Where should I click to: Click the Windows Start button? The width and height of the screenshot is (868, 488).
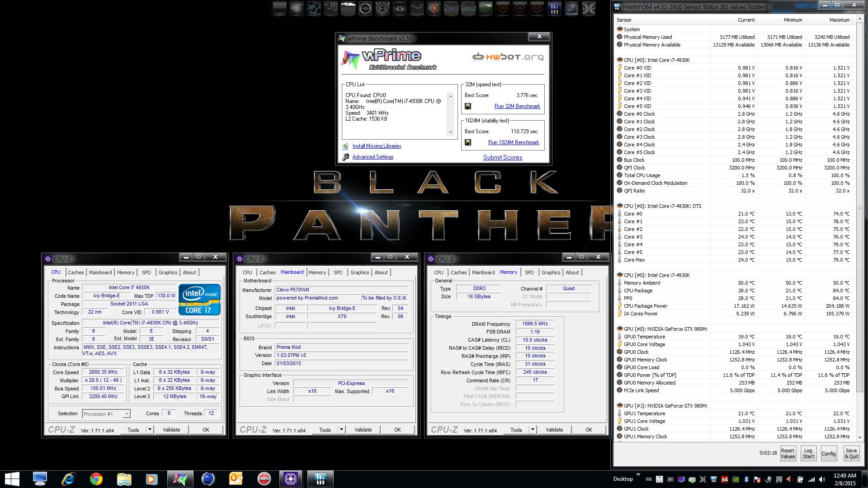12,479
